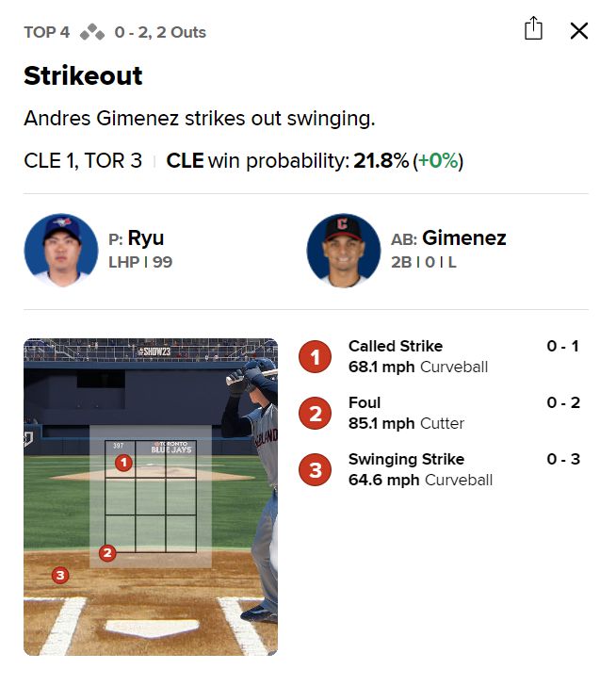Click the TOP 4 inning label
Viewport: 616px width, 686px height.
pyautogui.click(x=46, y=33)
